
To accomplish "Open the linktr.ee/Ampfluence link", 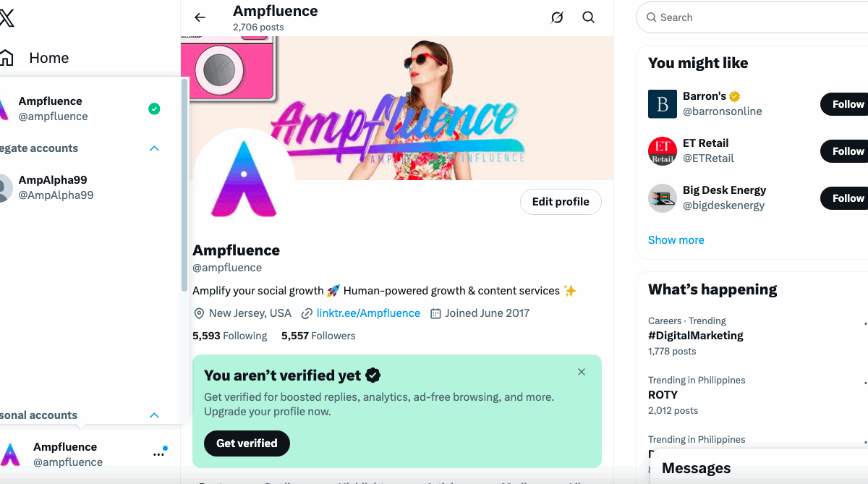I will 368,313.
